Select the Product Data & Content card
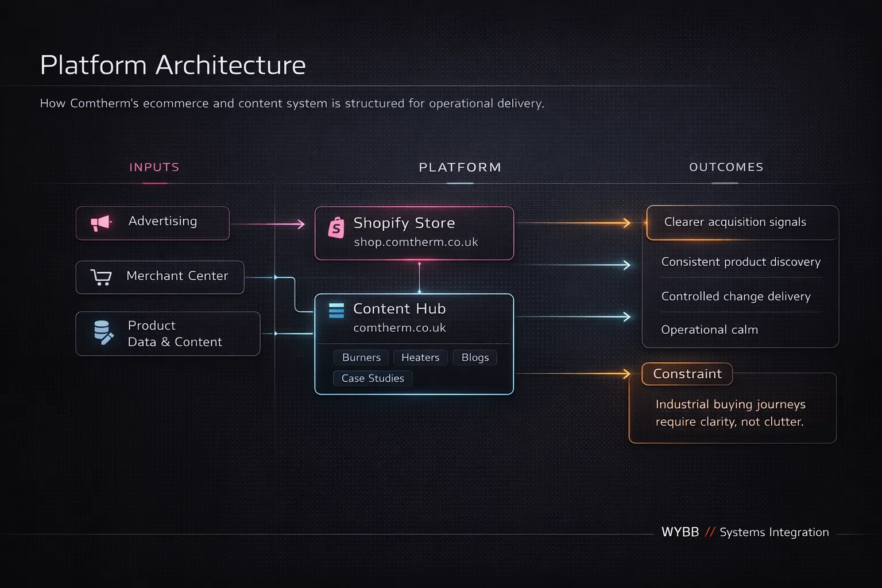This screenshot has width=882, height=588. click(168, 334)
